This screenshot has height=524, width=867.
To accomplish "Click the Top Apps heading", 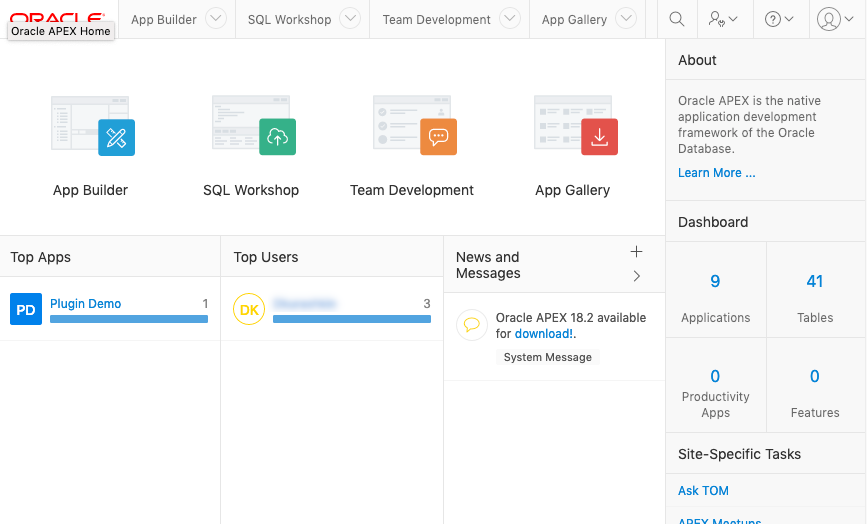I will tap(40, 257).
